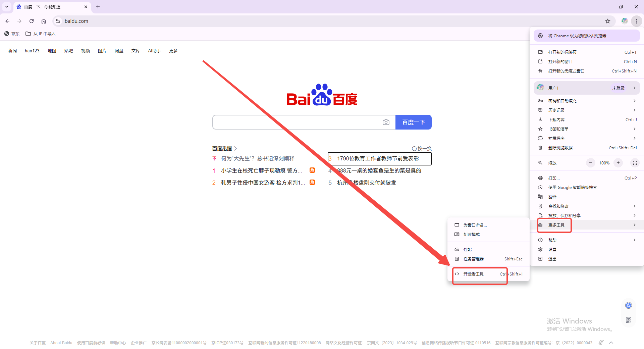Select 打开新的标签页 menu item
Viewport: 644px width, 349px height.
[x=587, y=52]
